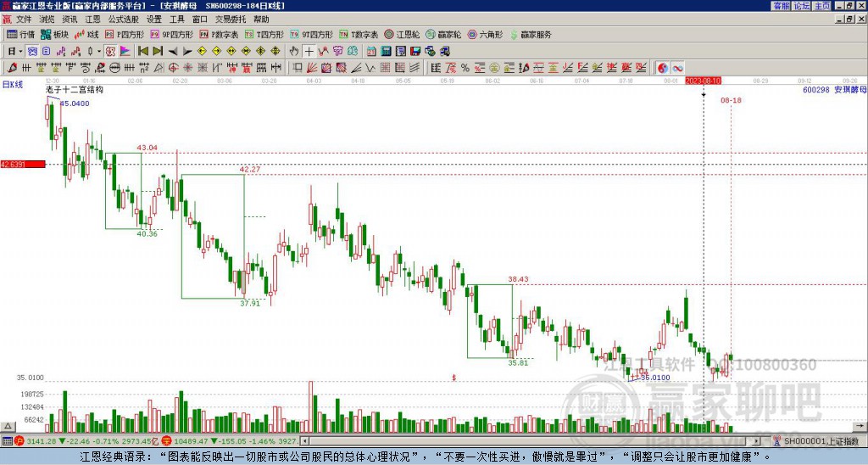The image size is (868, 465).
Task: Open the P四方形 tool
Action: tap(125, 34)
